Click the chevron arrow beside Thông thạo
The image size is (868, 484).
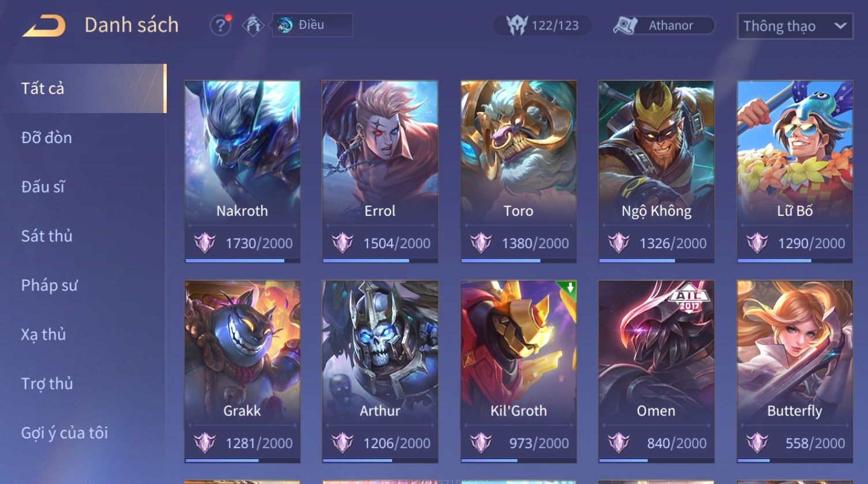840,26
